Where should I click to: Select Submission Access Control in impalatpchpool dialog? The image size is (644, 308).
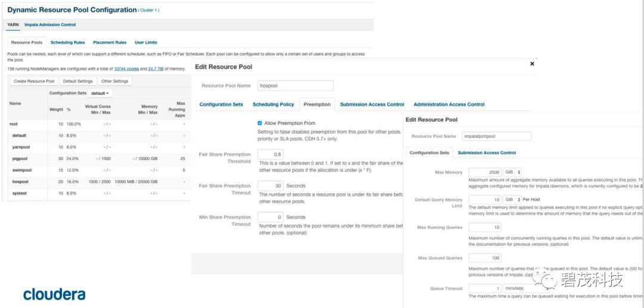click(x=487, y=153)
